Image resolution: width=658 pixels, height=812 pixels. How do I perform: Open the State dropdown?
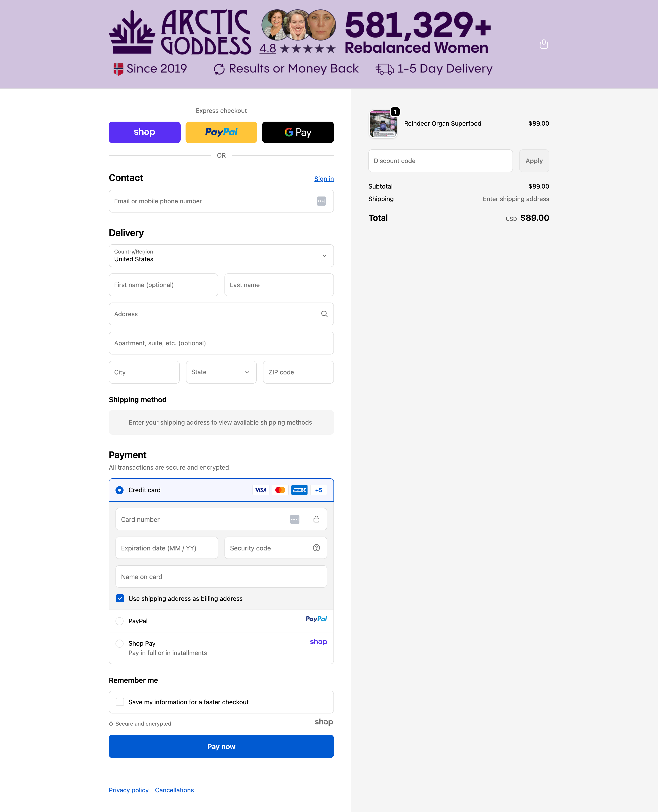221,372
